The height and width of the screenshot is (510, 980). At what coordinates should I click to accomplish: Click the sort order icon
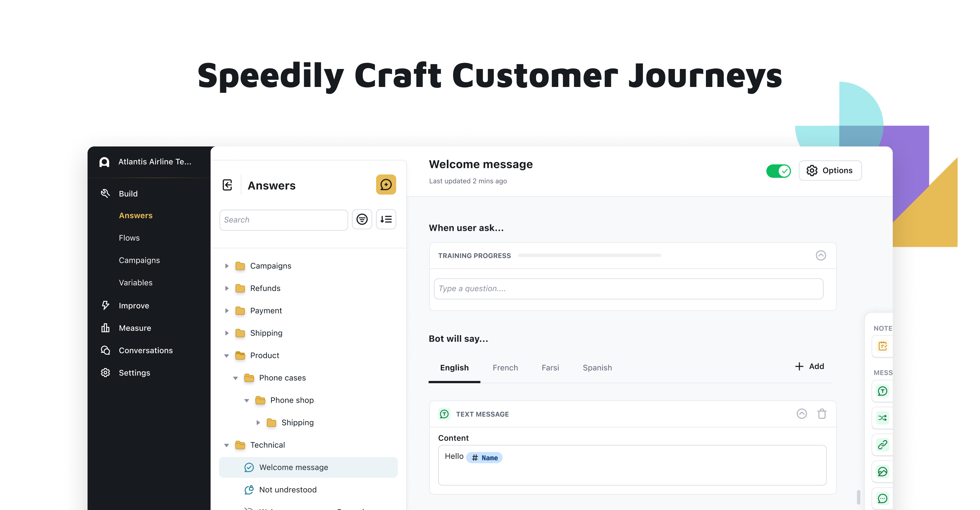pos(386,219)
